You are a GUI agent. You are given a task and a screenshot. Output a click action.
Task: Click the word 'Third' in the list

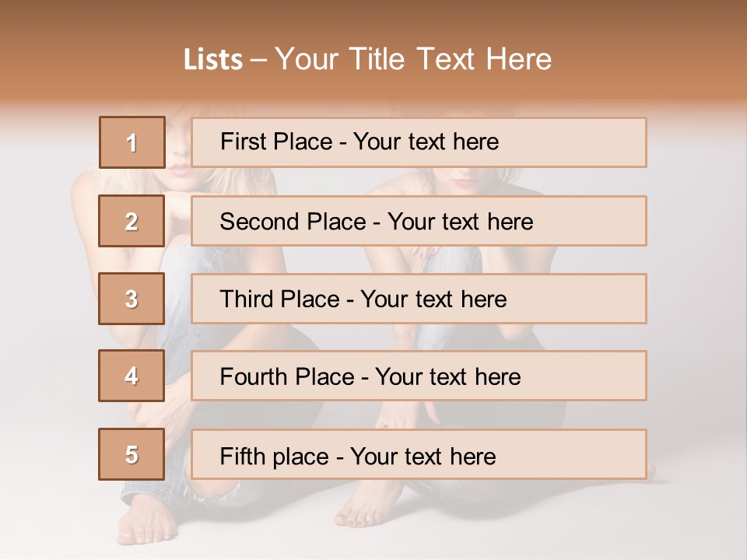point(247,299)
